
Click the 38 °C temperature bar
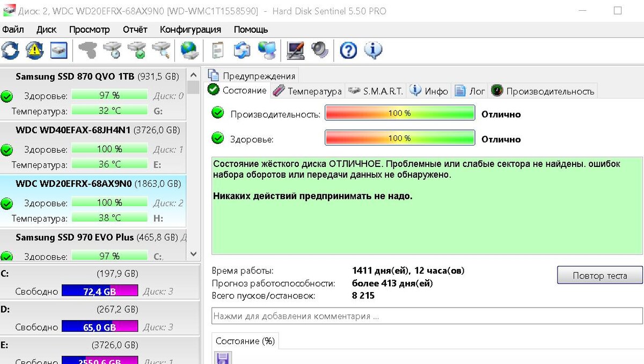109,218
